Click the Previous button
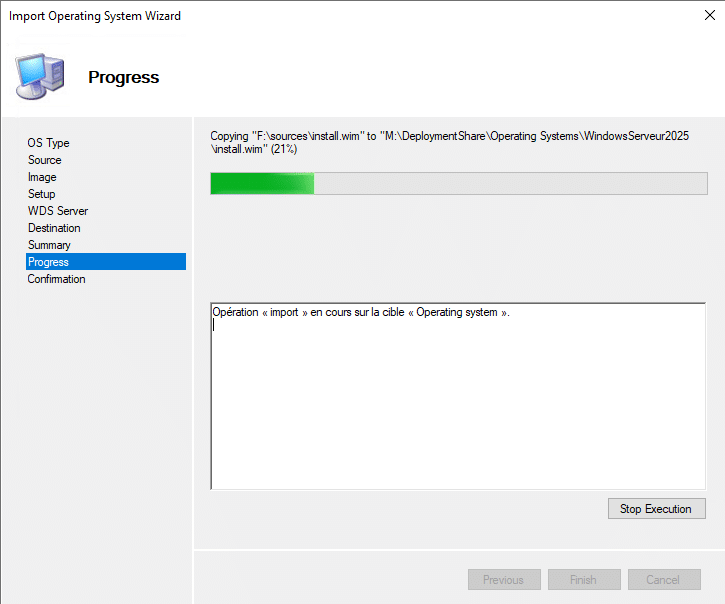 coord(503,580)
